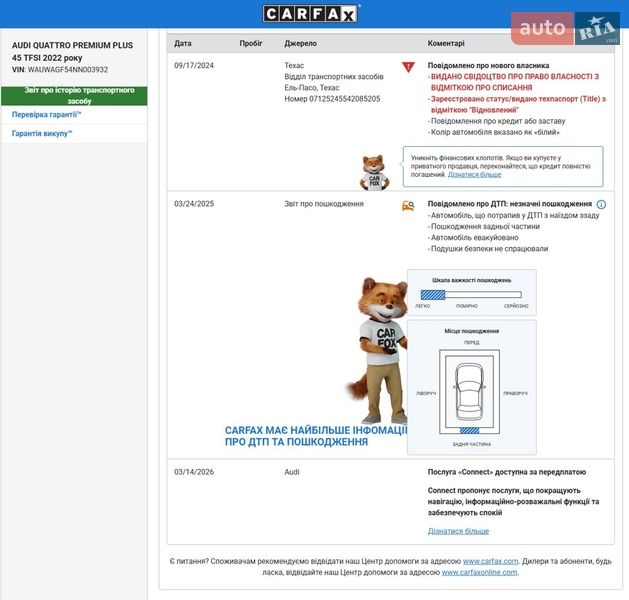Click the Дата column header
Viewport: 629px width, 600px height.
click(183, 43)
